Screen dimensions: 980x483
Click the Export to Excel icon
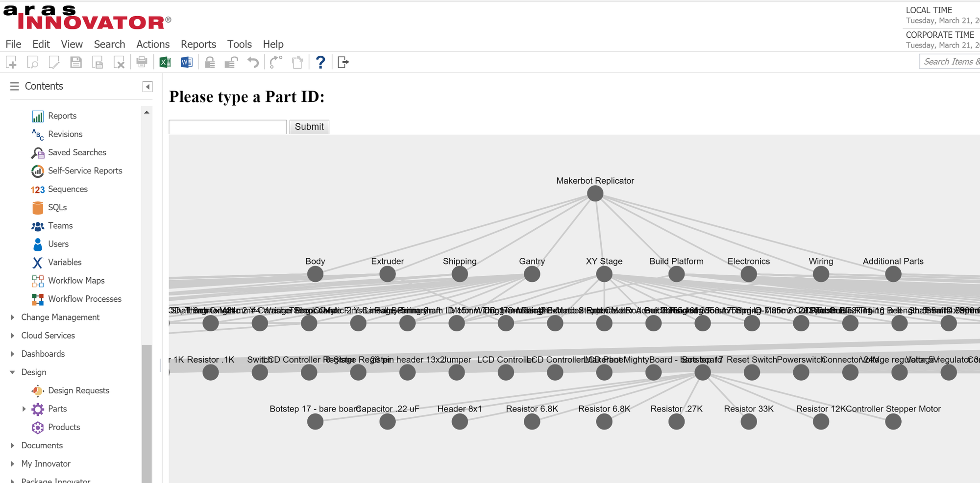(x=165, y=62)
